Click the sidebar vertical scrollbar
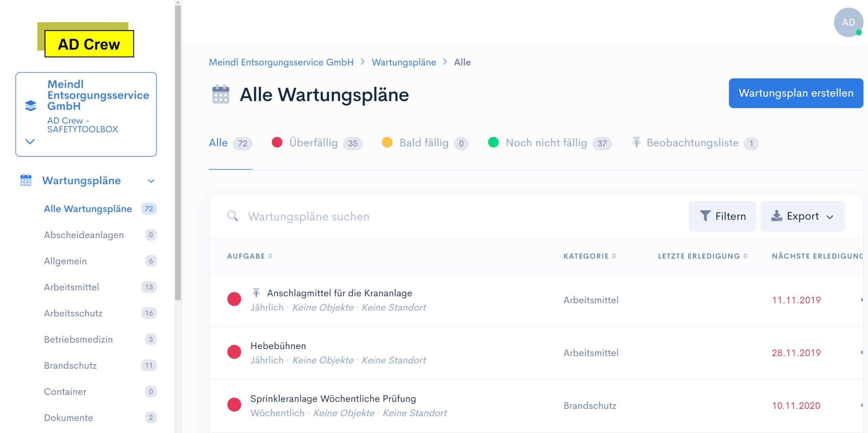868x433 pixels. click(x=178, y=152)
